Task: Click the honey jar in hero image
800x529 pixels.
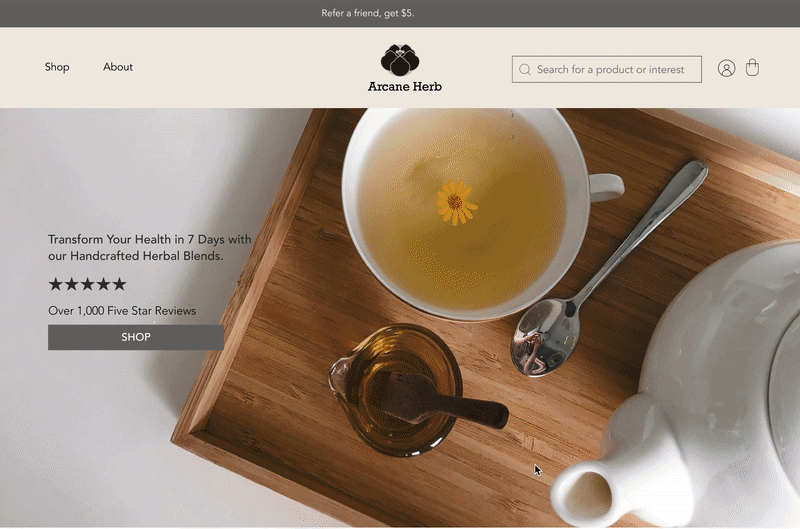Action: pyautogui.click(x=395, y=390)
